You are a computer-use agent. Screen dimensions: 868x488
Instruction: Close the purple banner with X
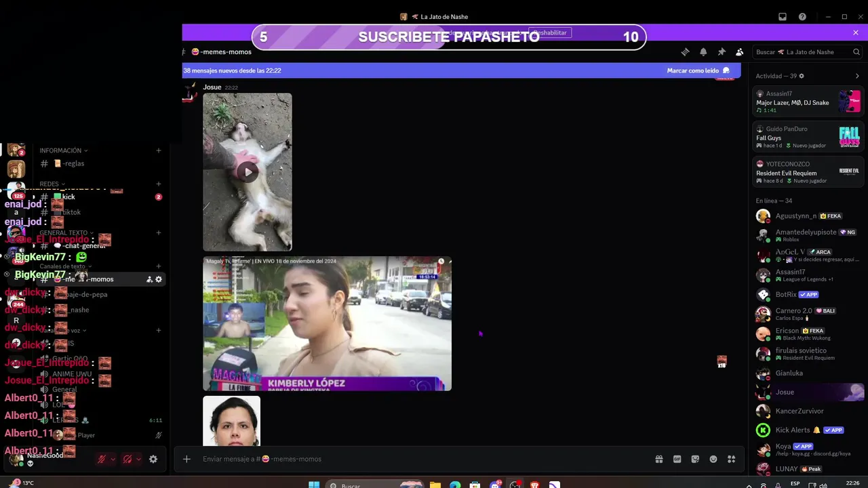tap(856, 33)
